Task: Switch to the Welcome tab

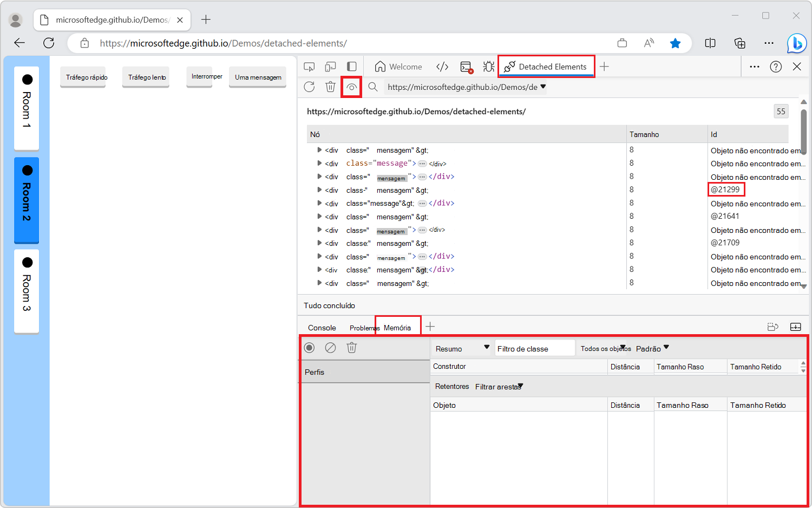Action: coord(398,67)
